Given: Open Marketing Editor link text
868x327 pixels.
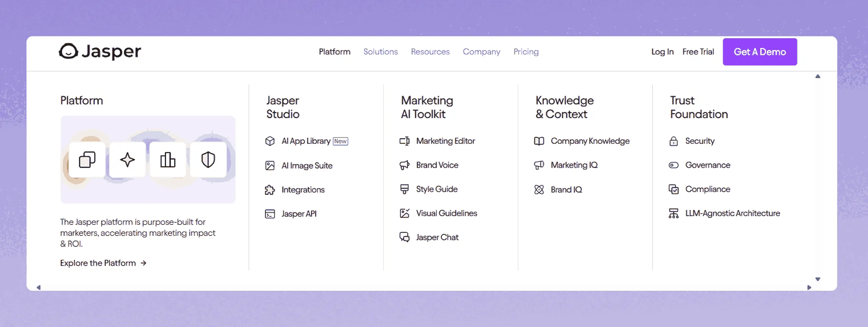Looking at the screenshot, I should 446,141.
